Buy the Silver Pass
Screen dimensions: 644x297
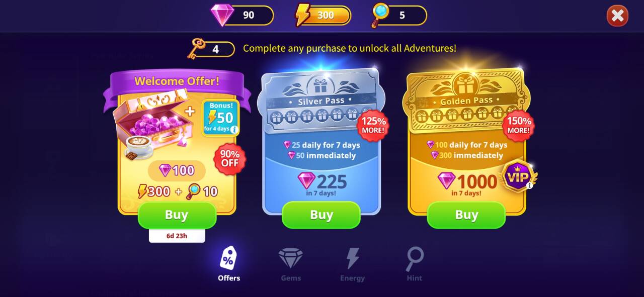(321, 215)
